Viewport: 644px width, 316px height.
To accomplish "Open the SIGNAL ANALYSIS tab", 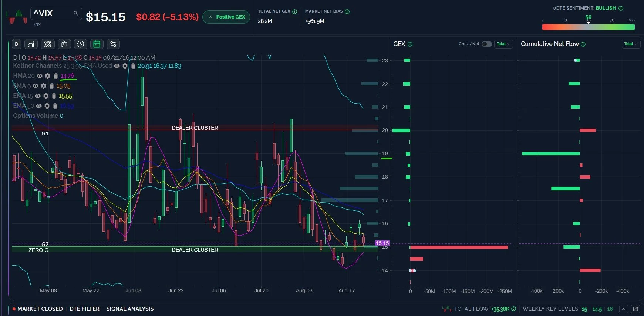I will 130,309.
